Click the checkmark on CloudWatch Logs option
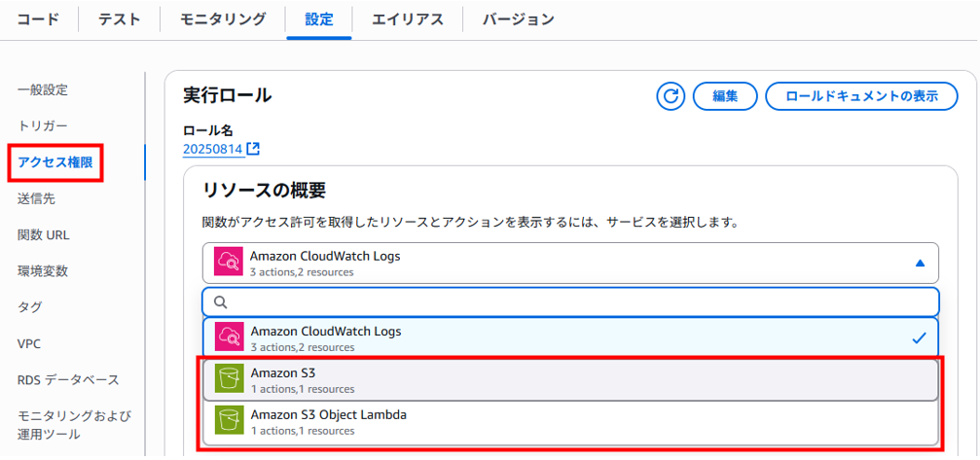Viewport: 980px width, 460px height. [919, 337]
